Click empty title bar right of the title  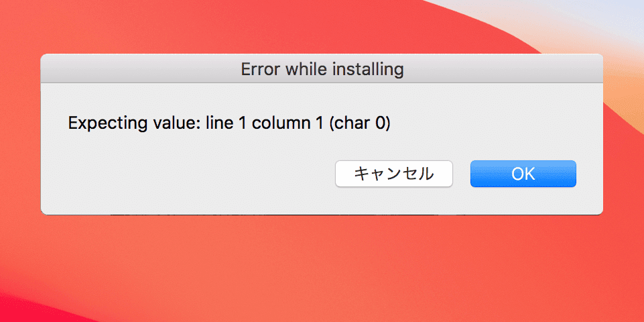click(x=503, y=68)
